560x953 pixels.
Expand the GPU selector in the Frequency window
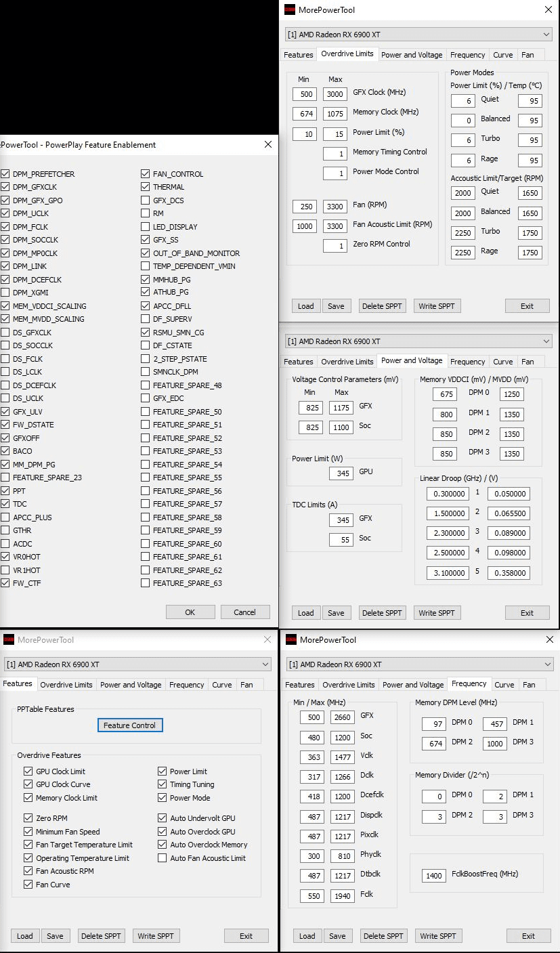420,664
